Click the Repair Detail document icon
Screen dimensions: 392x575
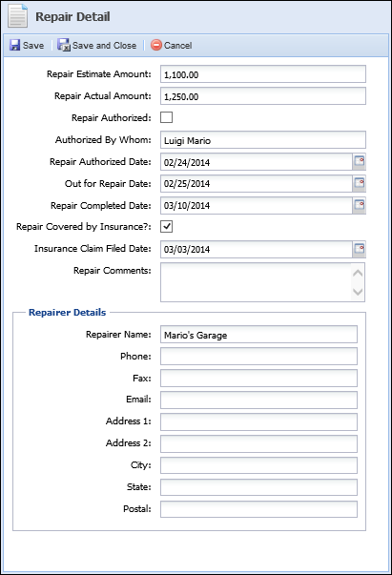(18, 16)
